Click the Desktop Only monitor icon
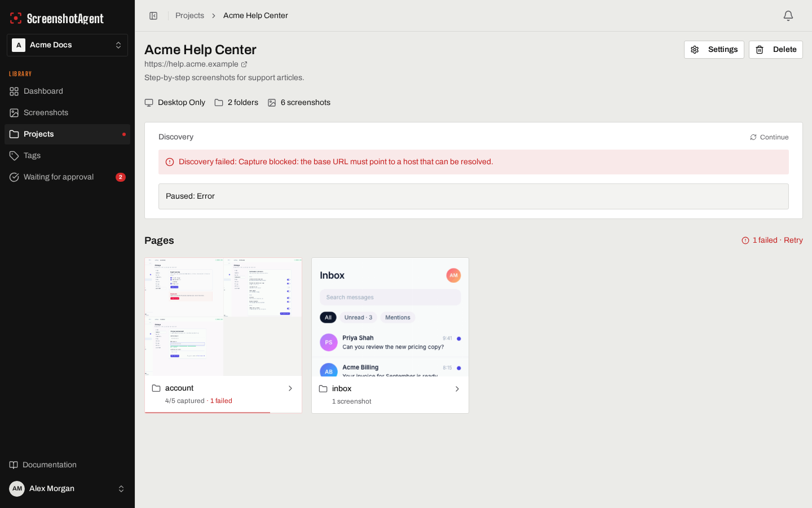The width and height of the screenshot is (812, 508). coord(149,103)
